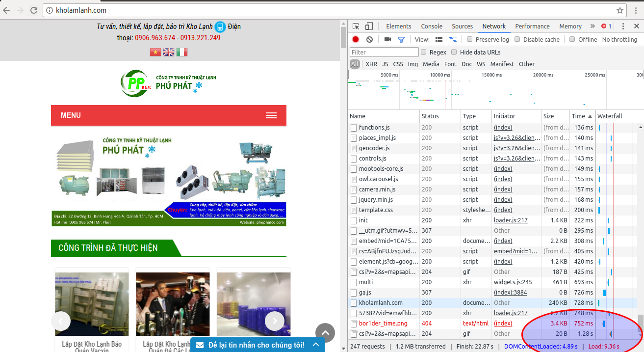The width and height of the screenshot is (644, 352).
Task: Open the Elements tab
Action: 399,27
